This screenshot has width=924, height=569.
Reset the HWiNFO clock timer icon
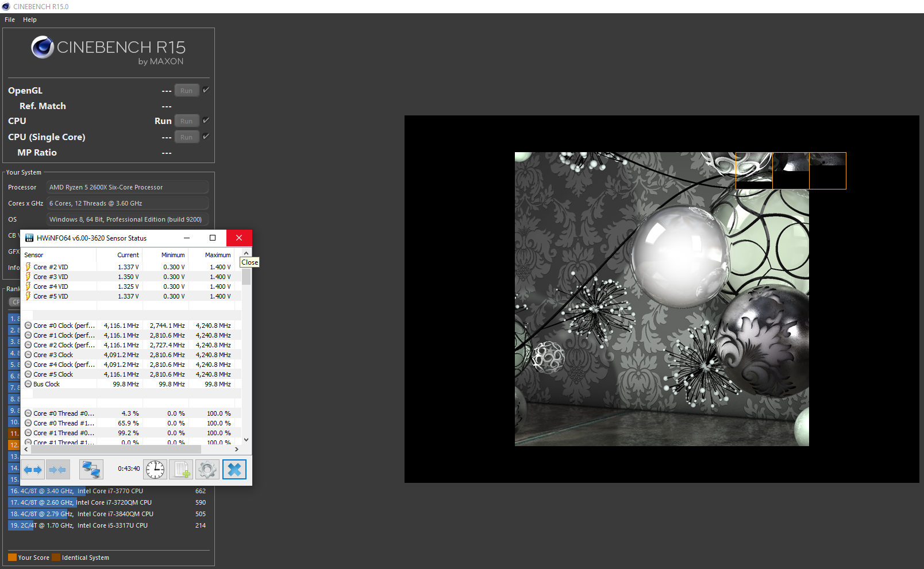(155, 470)
